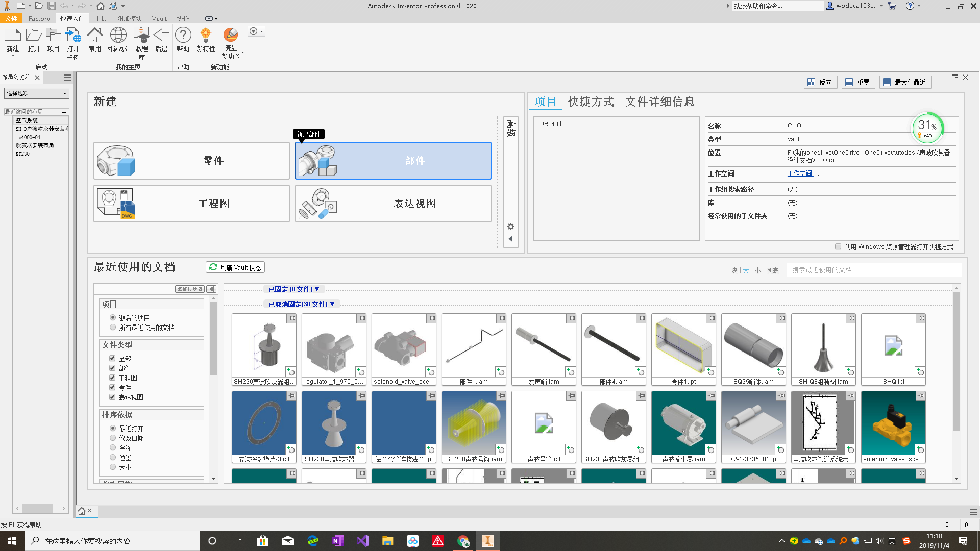Viewport: 980px width, 551px height.
Task: Create a new 工程图 (Drawing) file
Action: [x=191, y=204]
